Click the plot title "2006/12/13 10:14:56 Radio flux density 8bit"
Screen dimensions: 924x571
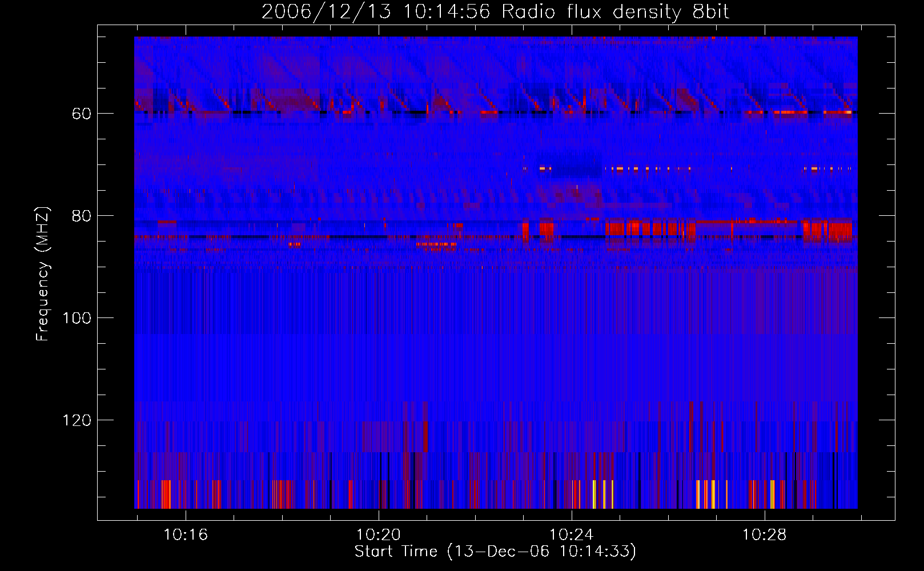coord(495,12)
